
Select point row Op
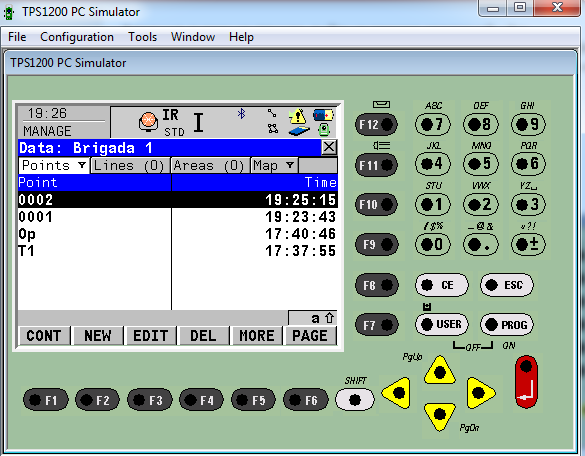pyautogui.click(x=178, y=234)
